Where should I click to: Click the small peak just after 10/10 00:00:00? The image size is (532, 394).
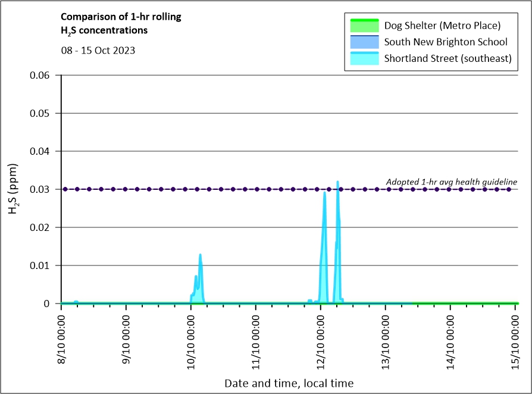[200, 255]
